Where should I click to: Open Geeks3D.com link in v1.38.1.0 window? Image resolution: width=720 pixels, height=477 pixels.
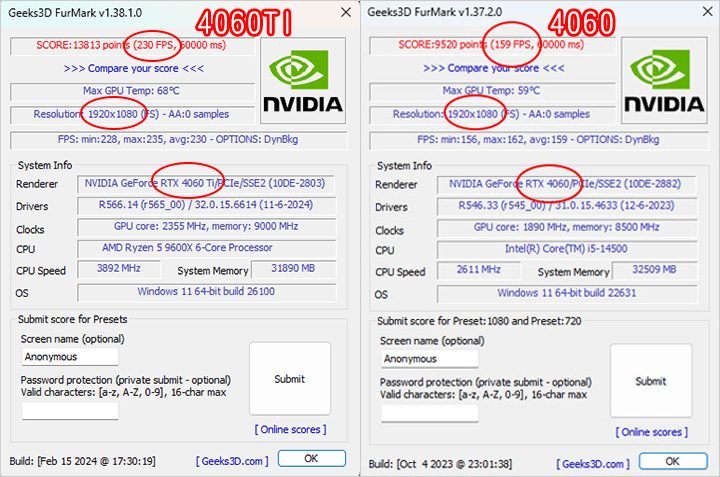click(232, 461)
